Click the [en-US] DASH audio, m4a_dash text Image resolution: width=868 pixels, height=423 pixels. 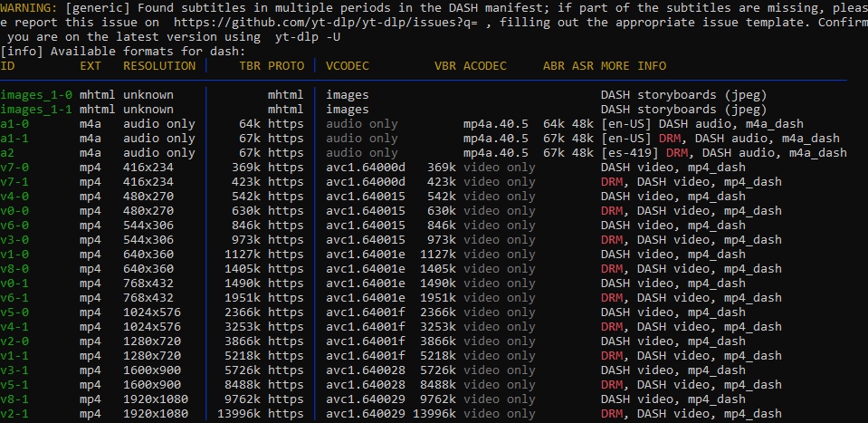pos(702,124)
